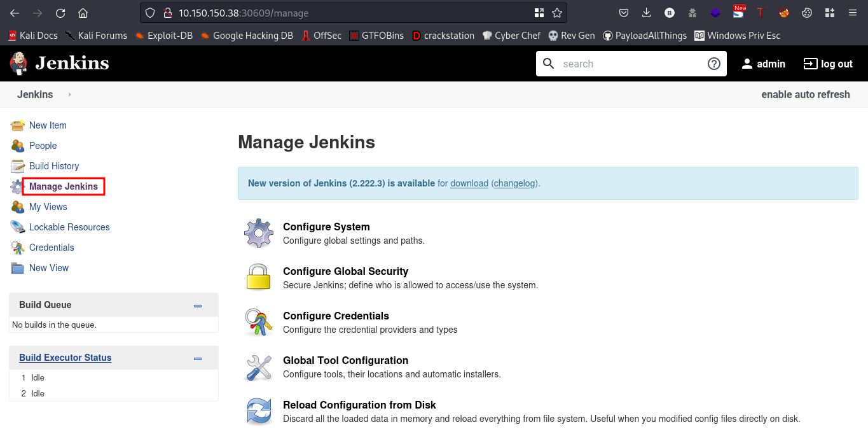Viewport: 868px width, 441px height.
Task: Open Build History link
Action: [x=54, y=166]
